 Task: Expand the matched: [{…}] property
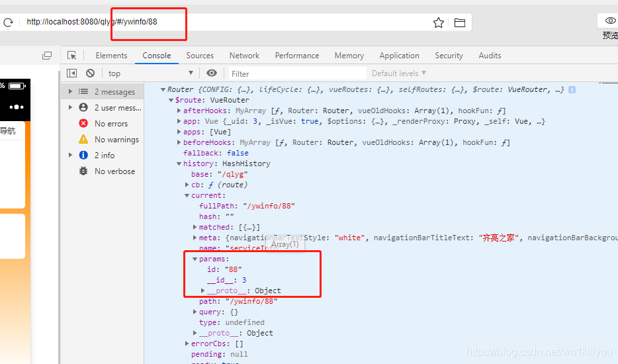point(195,227)
